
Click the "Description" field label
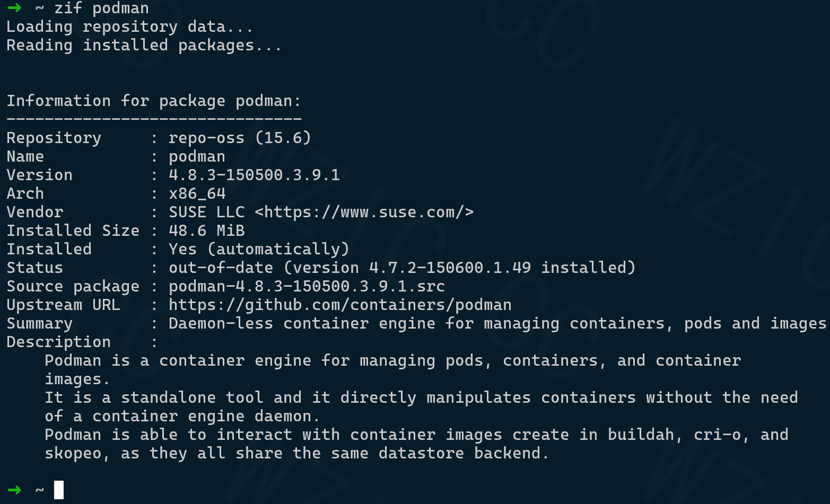(58, 342)
